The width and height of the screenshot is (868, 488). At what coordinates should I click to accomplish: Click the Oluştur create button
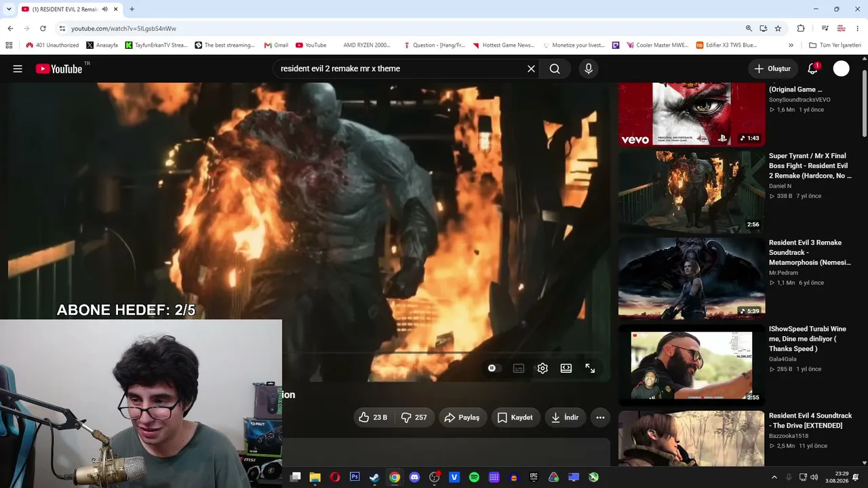pyautogui.click(x=772, y=68)
